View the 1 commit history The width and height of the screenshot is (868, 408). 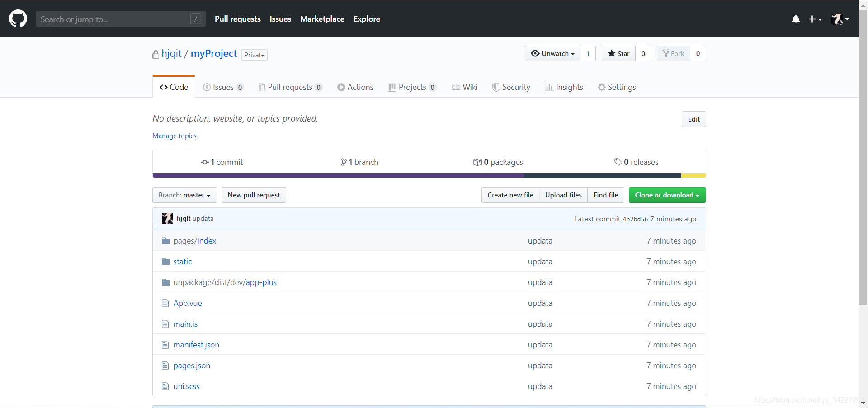pyautogui.click(x=222, y=162)
